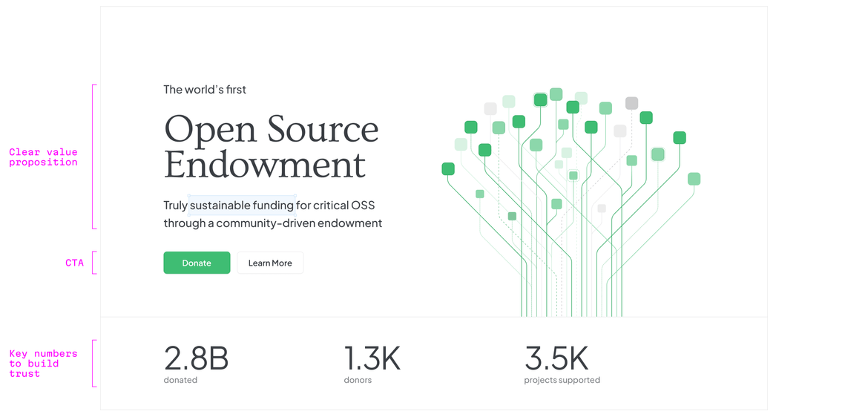Select the "projects supported" label
The image size is (868, 417).
(562, 380)
